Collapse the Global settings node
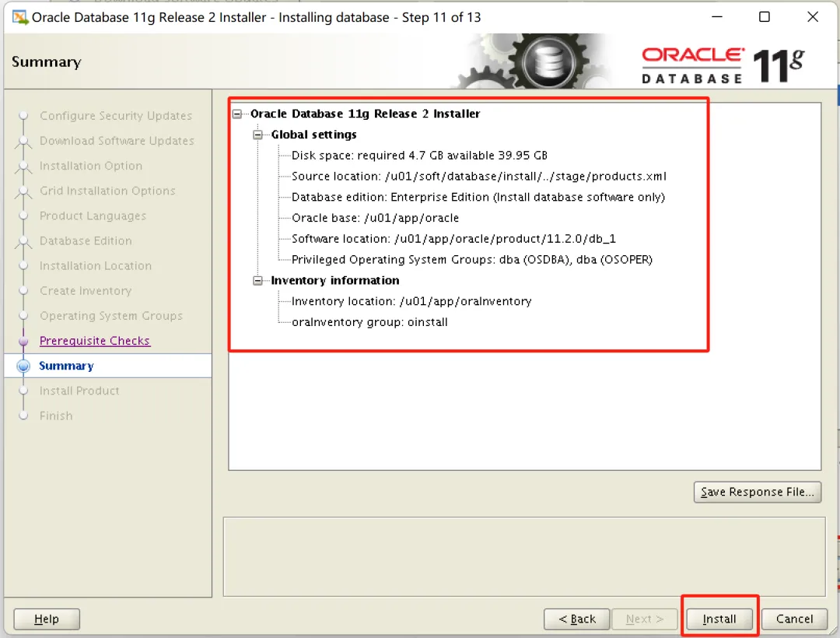This screenshot has width=840, height=638. (x=257, y=135)
